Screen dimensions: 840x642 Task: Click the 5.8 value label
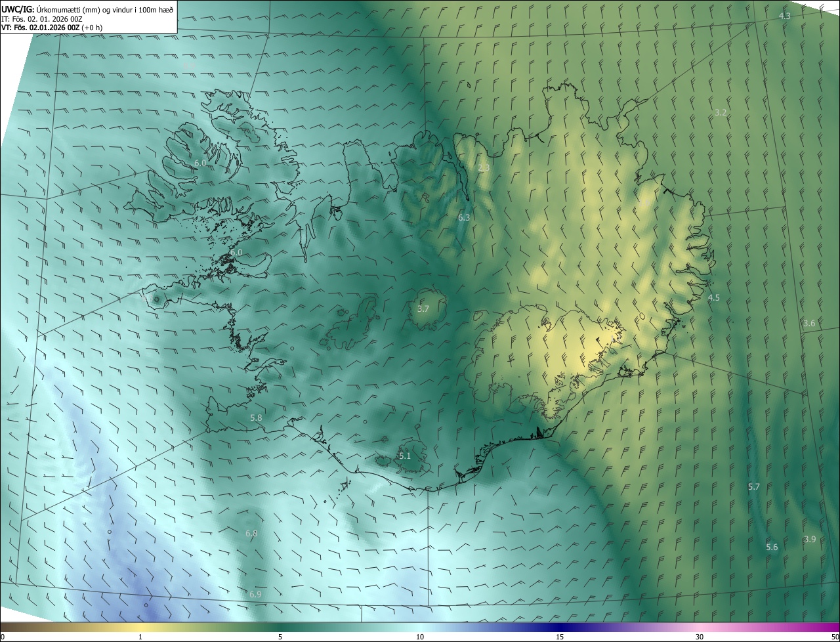tap(256, 417)
